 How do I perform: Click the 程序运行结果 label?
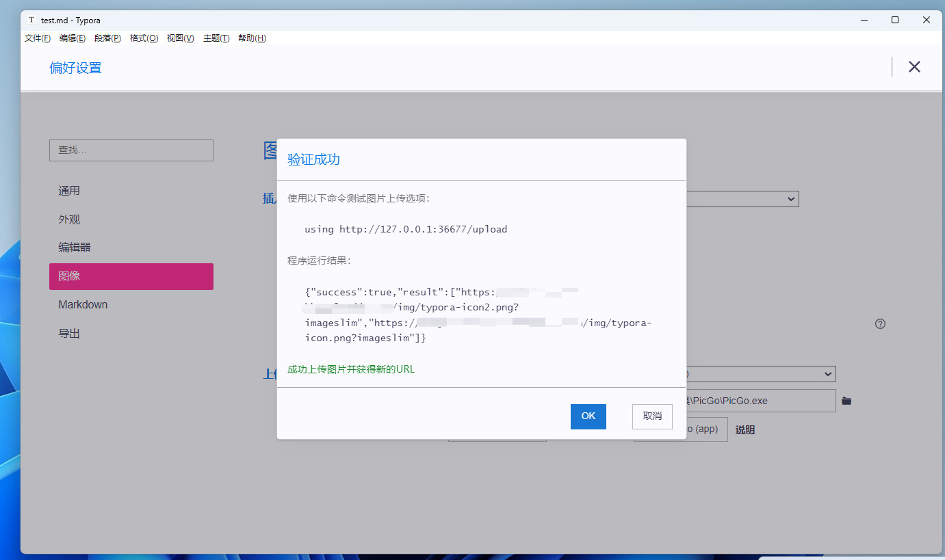pyautogui.click(x=320, y=261)
